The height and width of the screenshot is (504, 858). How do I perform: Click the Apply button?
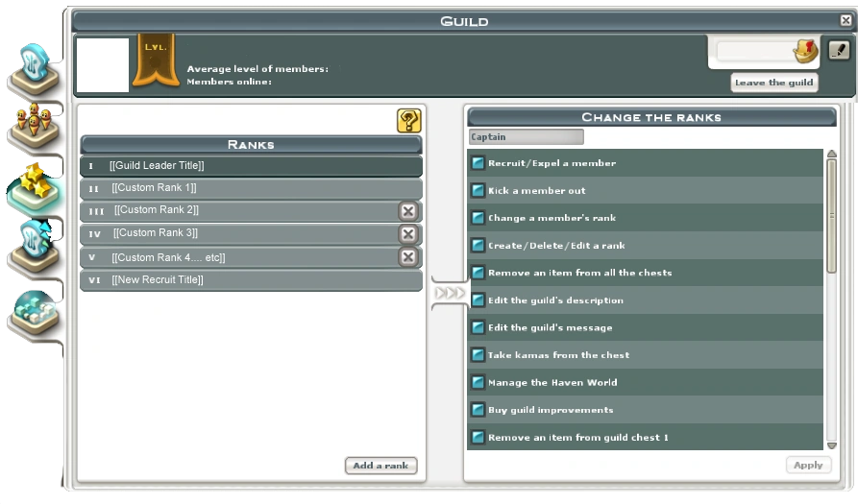(x=809, y=466)
